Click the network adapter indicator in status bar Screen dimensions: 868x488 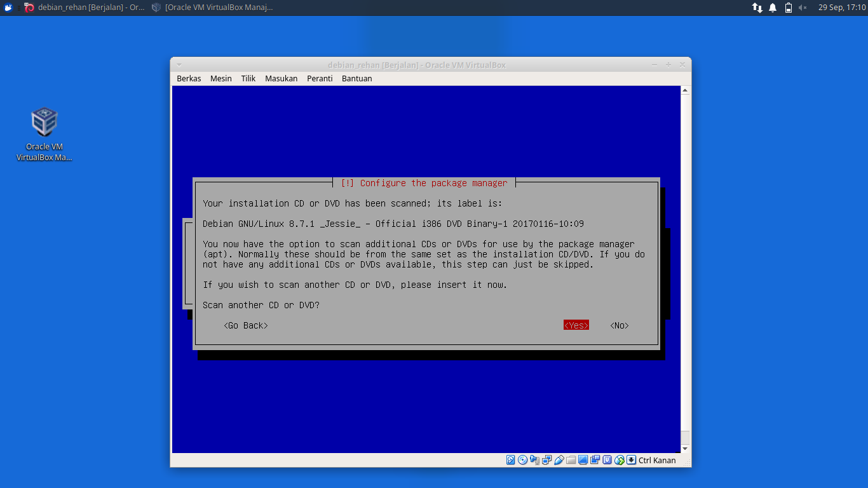547,460
